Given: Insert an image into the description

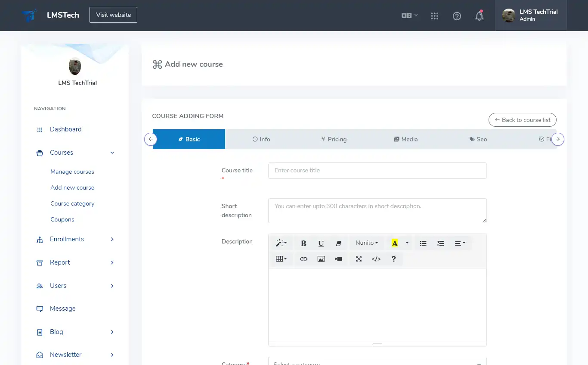Looking at the screenshot, I should tap(321, 259).
